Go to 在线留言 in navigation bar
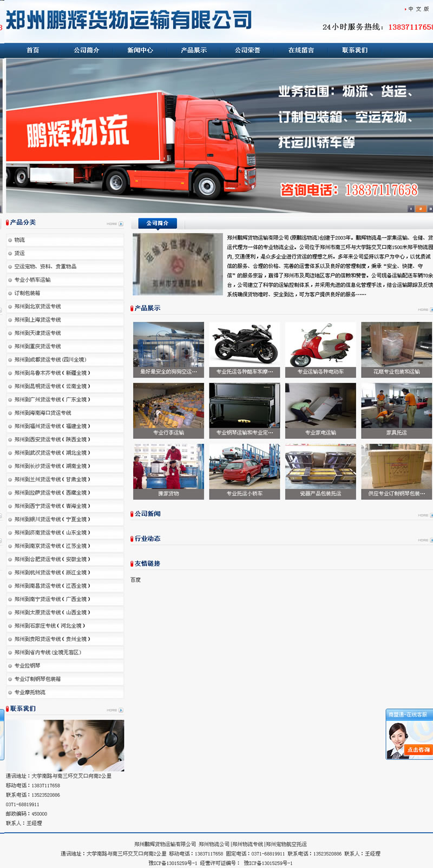 click(x=301, y=50)
